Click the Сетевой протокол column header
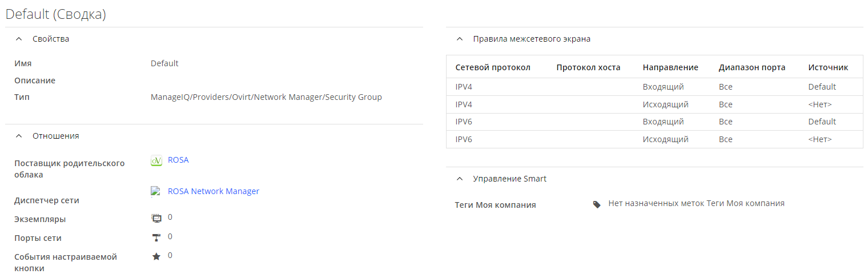This screenshot has width=868, height=278. coord(493,67)
